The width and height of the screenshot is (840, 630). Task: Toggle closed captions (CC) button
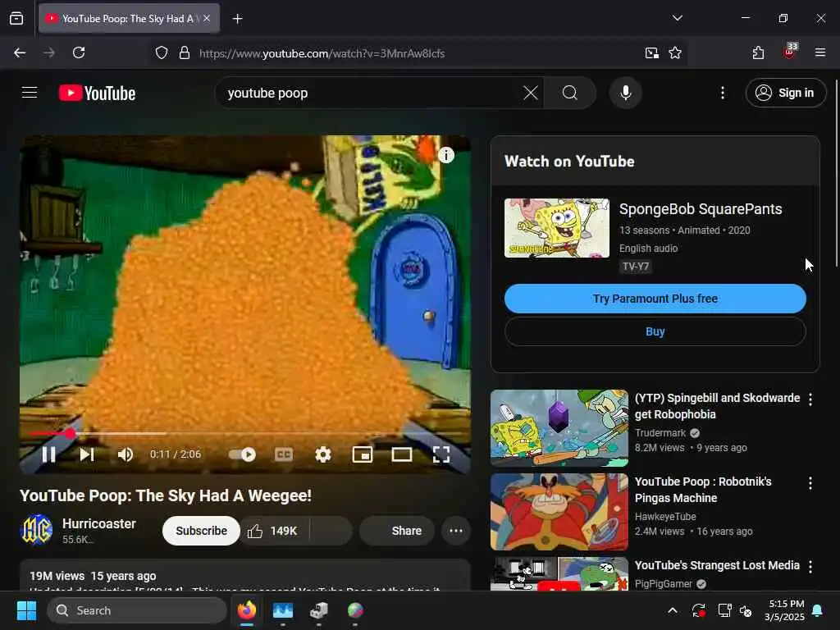coord(283,454)
